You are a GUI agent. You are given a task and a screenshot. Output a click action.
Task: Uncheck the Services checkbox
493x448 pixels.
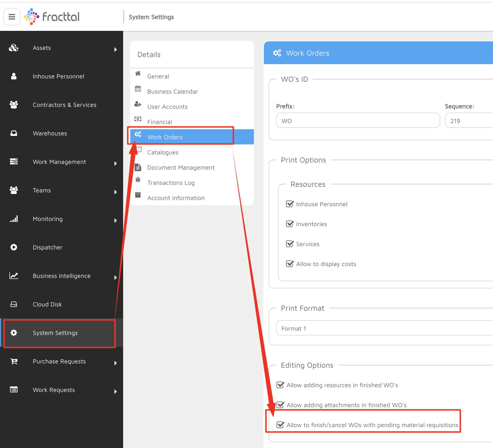click(290, 244)
